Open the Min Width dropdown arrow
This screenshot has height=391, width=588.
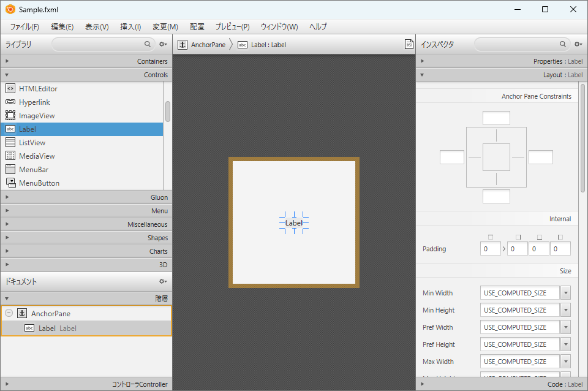[x=565, y=293]
